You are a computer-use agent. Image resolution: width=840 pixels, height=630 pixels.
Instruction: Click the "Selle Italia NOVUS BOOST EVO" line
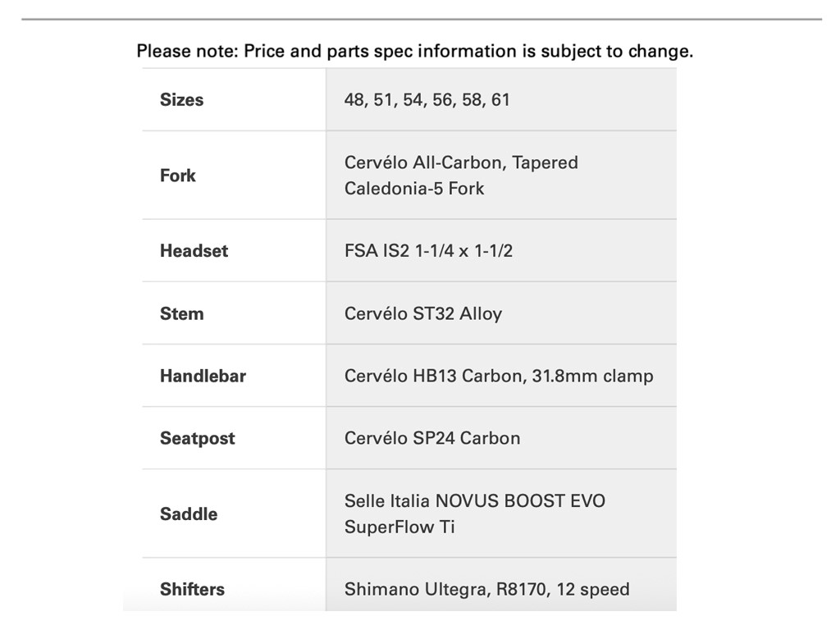point(474,500)
